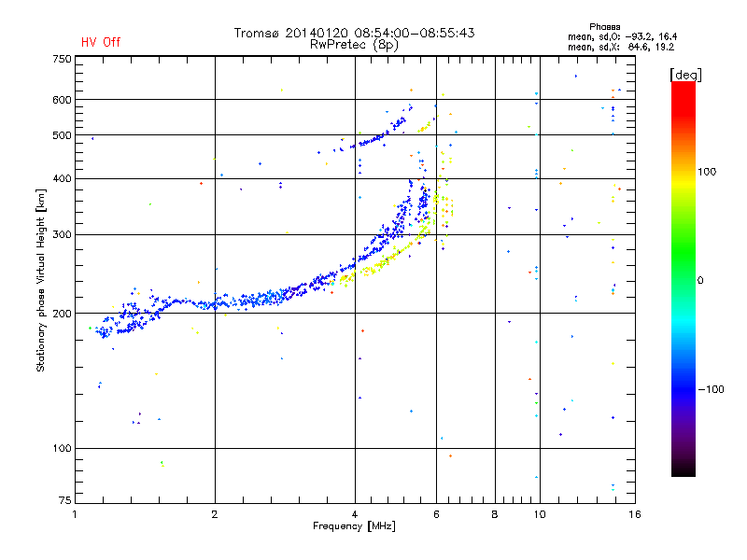The height and width of the screenshot is (560, 747).
Task: Click the colorbar tick label '100'
Action: (707, 172)
